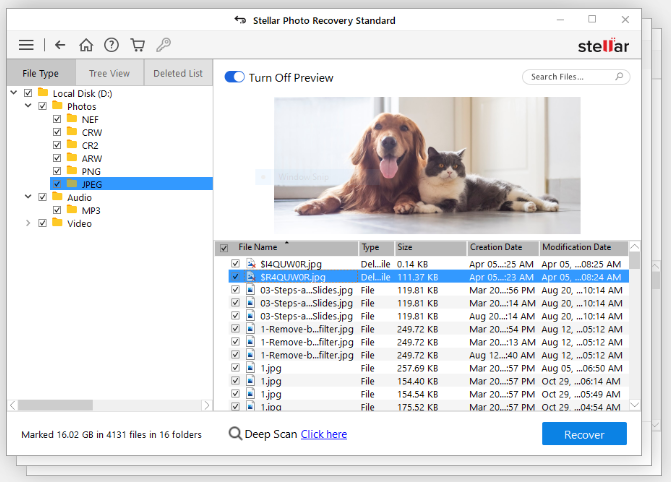Select the MP3 folder icon
The image size is (671, 482).
coord(72,210)
